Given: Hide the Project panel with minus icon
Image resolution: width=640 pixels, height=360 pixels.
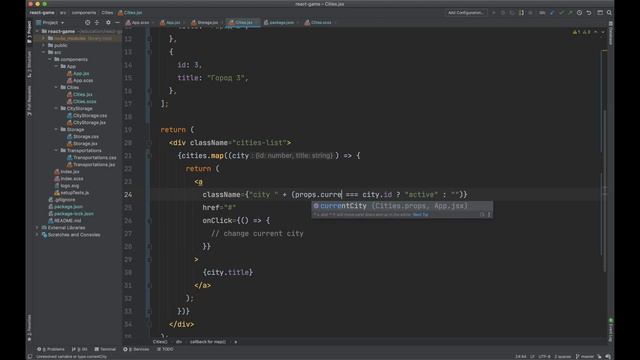Looking at the screenshot, I should pyautogui.click(x=117, y=22).
